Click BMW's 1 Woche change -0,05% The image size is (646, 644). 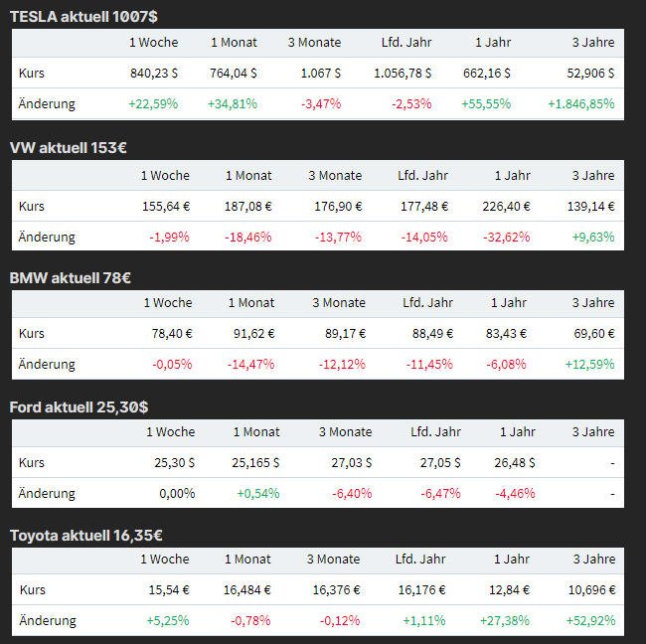(x=172, y=364)
